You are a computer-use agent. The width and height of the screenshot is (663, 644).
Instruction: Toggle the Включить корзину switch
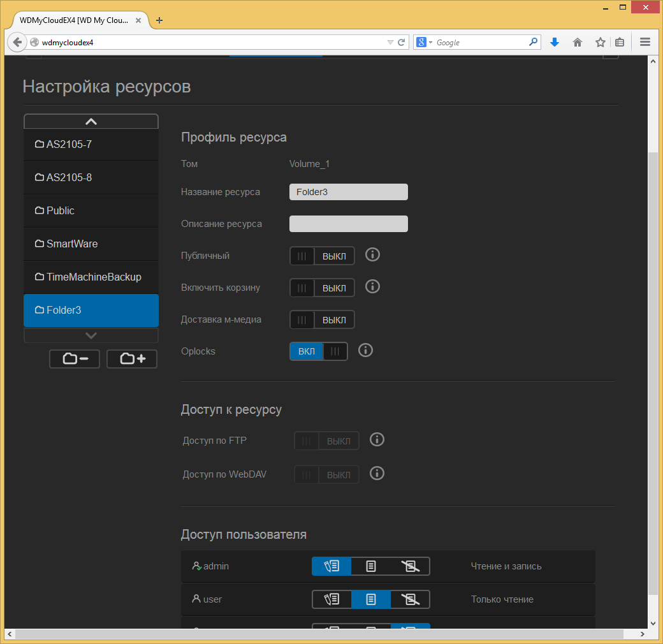[x=322, y=288]
